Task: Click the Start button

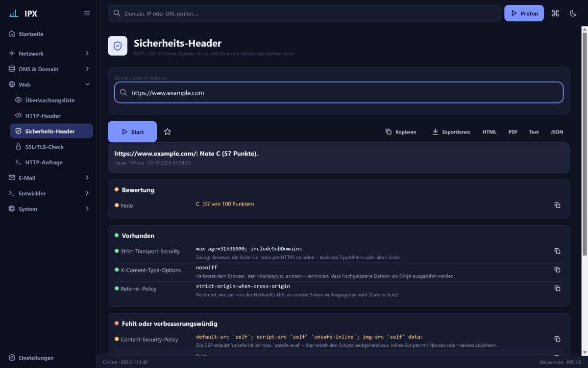Action: click(132, 131)
